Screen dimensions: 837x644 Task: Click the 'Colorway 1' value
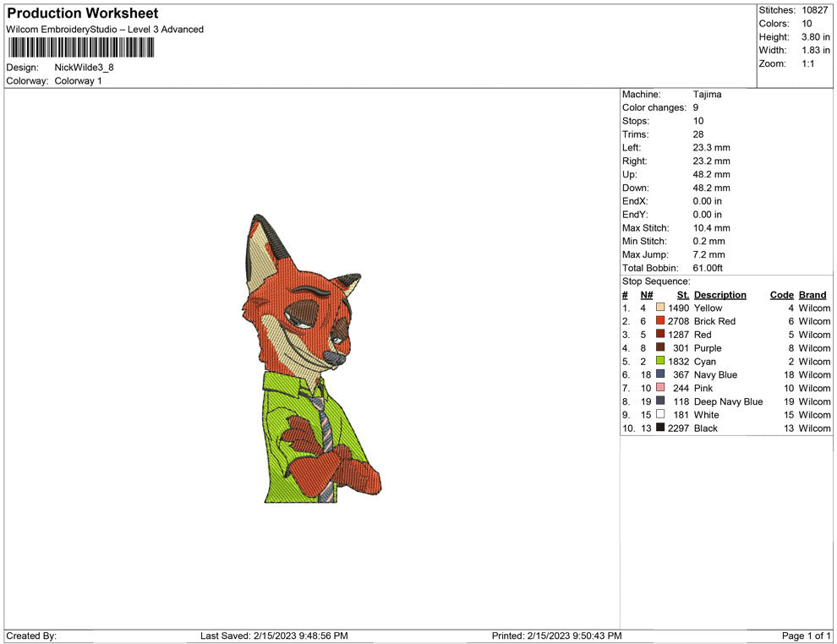78,80
